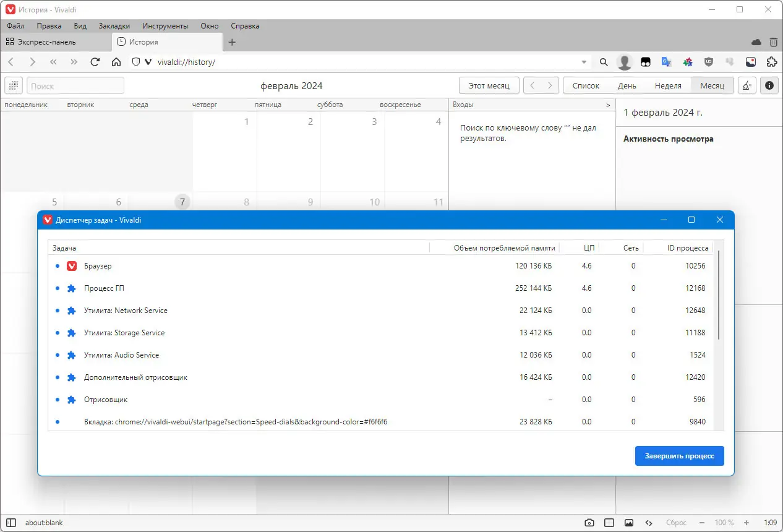Select Утилита: Network Service row
The image size is (783, 532).
380,311
